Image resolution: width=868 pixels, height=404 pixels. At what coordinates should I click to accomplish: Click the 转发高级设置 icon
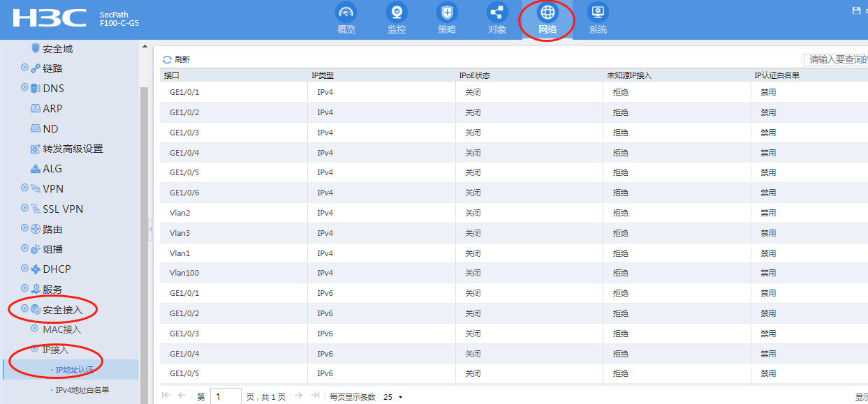36,149
